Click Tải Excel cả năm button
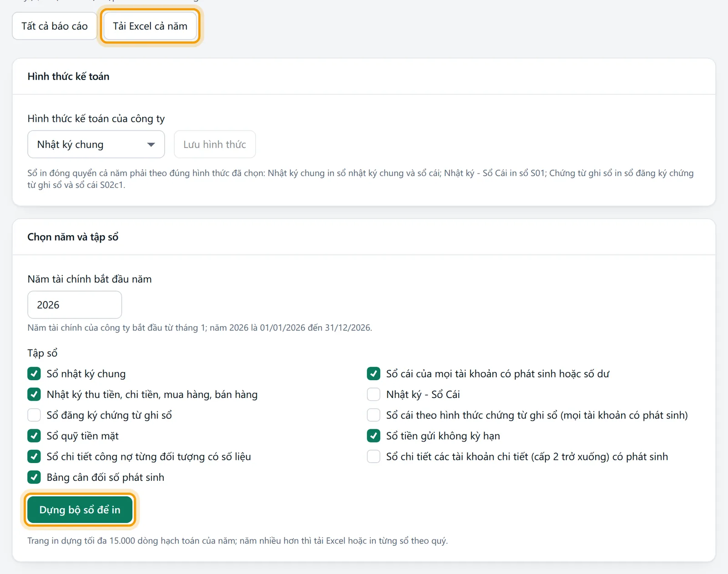 tap(150, 26)
